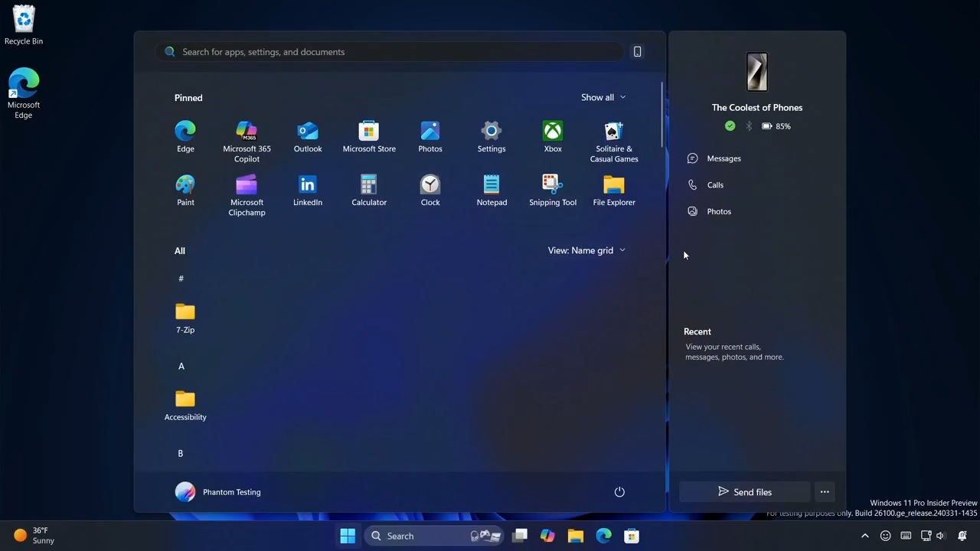Open the weather widget showing 36°F Sunny

tap(34, 536)
